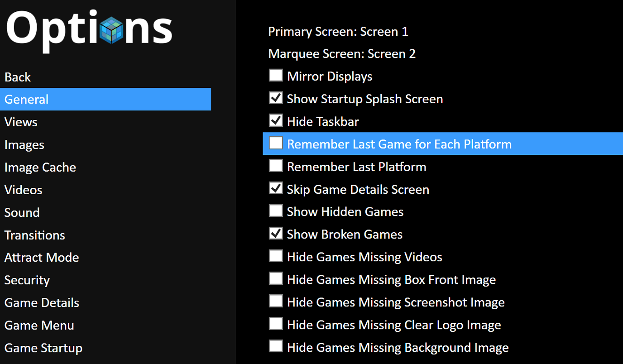Open the Attract Mode settings
This screenshot has width=623, height=364.
[42, 258]
